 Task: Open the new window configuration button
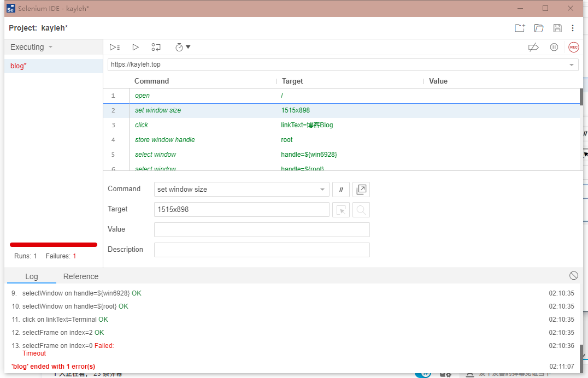point(361,190)
